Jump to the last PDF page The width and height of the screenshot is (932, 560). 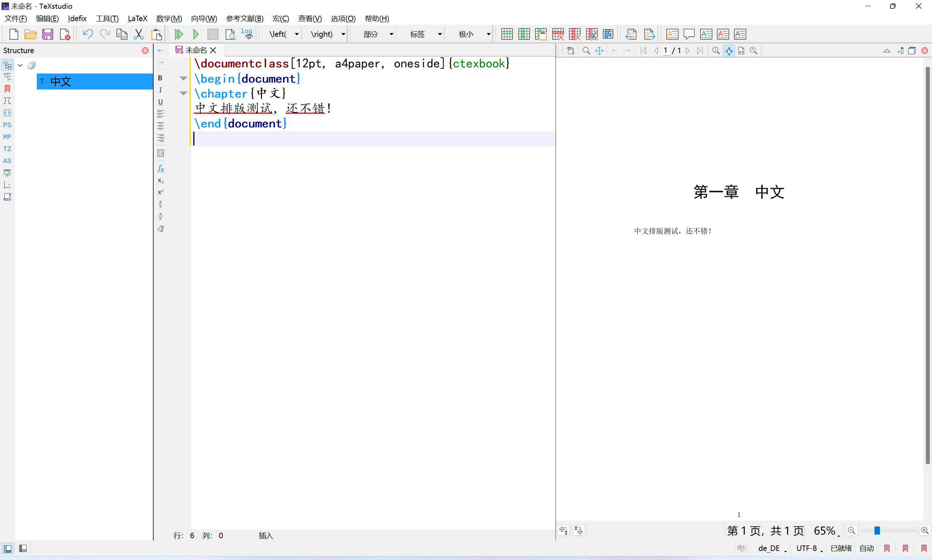click(700, 51)
